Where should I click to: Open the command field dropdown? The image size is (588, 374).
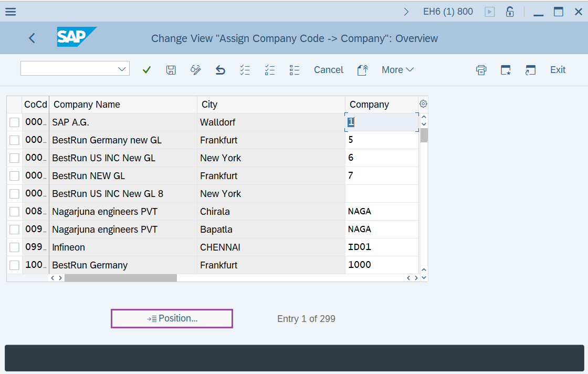[x=121, y=68]
